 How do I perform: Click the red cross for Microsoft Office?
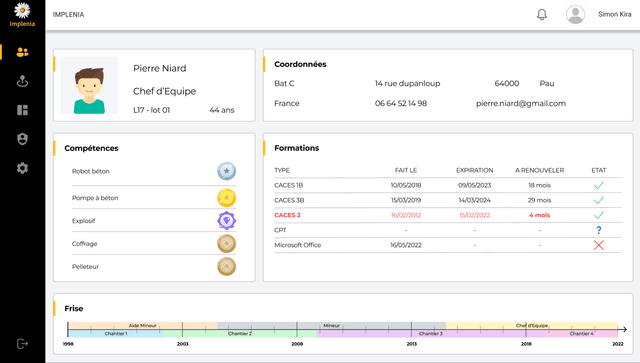[x=598, y=245]
